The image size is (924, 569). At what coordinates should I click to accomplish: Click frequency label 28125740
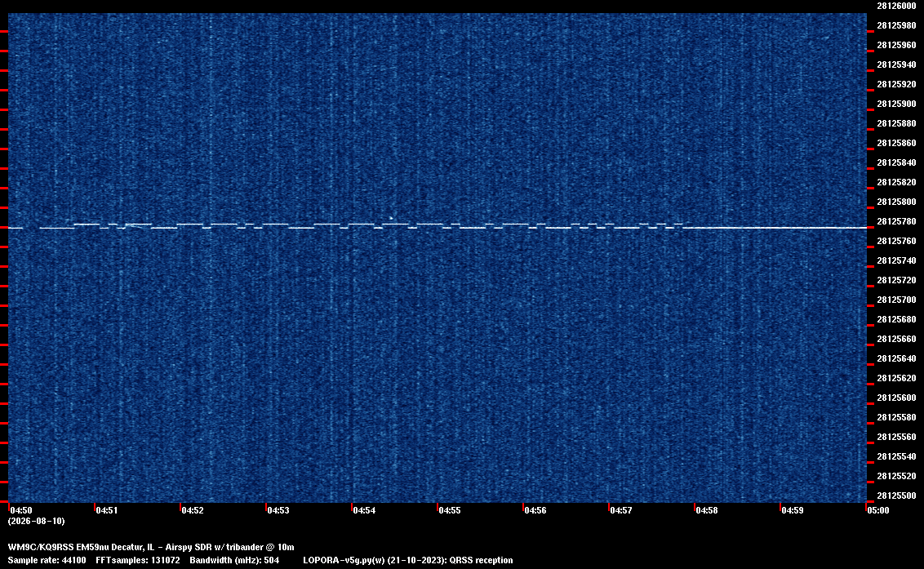896,260
